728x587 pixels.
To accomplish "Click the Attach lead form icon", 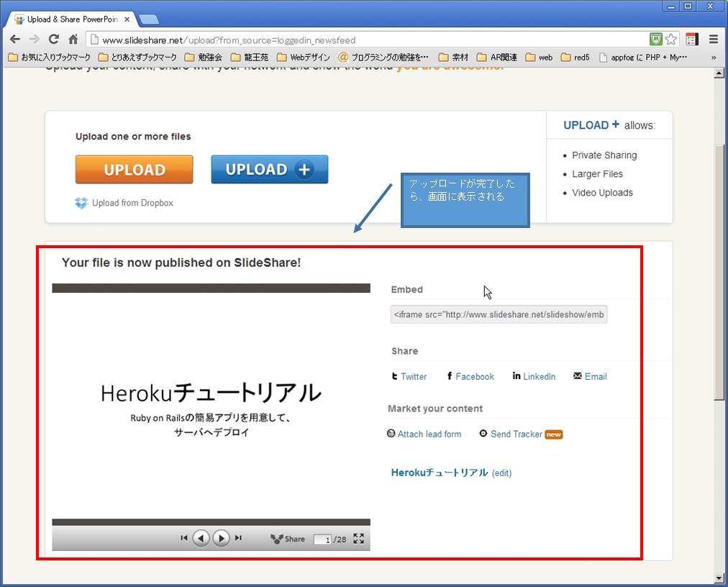I will coord(391,433).
